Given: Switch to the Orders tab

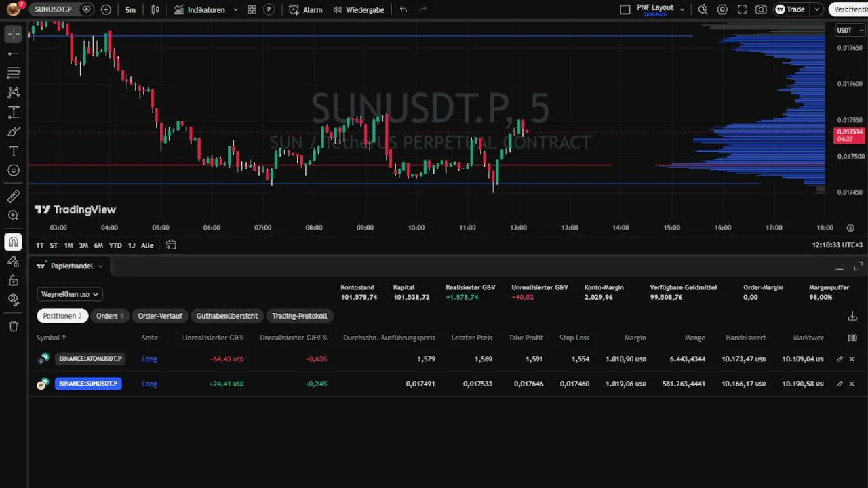Looking at the screenshot, I should pyautogui.click(x=110, y=316).
